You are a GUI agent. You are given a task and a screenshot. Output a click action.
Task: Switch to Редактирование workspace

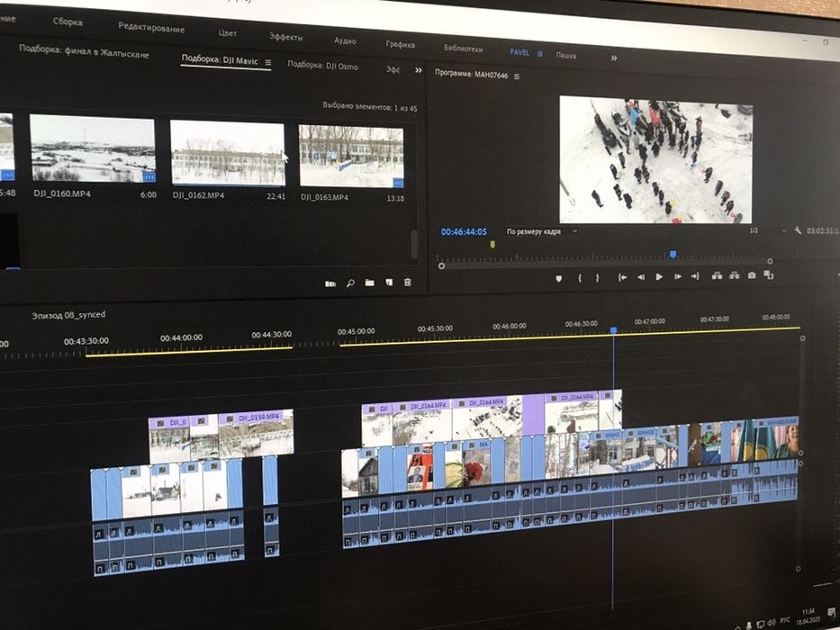coord(151,27)
